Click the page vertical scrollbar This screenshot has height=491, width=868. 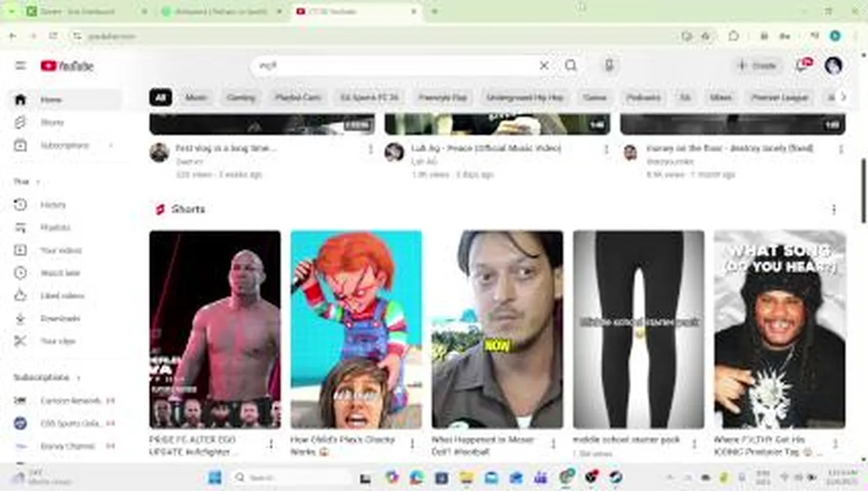coord(864,191)
